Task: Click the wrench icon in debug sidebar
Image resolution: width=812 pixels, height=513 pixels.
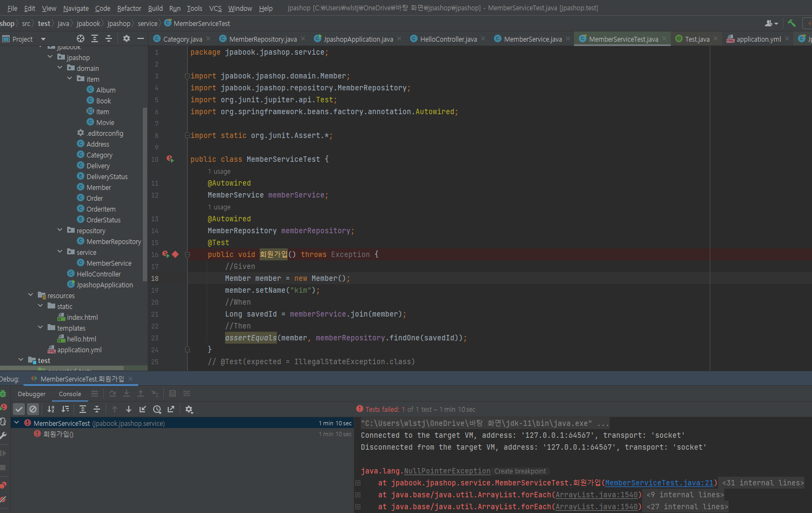Action: pyautogui.click(x=3, y=435)
